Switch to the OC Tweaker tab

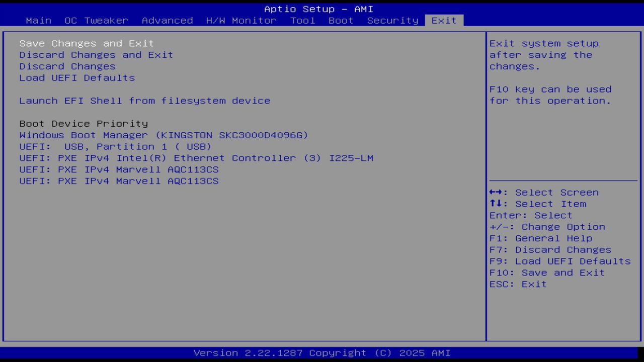coord(97,21)
